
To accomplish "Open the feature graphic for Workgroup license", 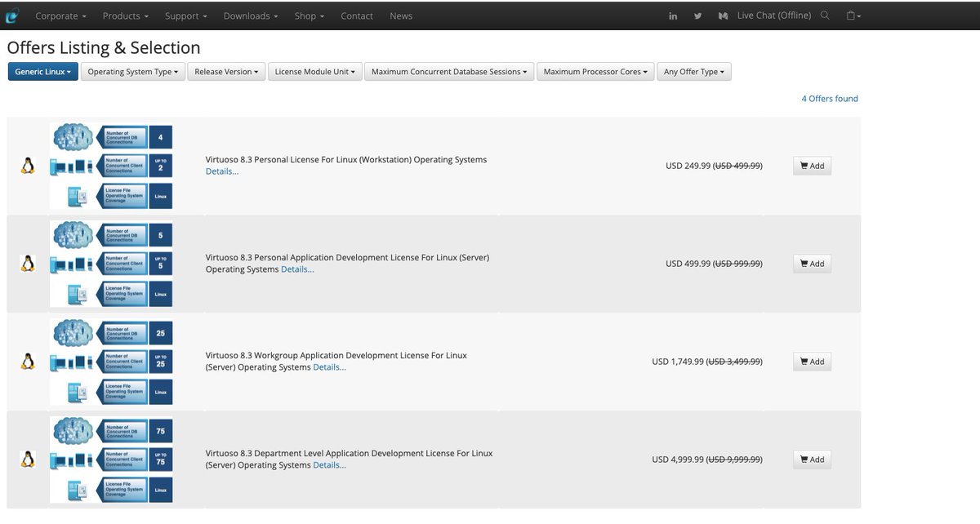I will [x=111, y=362].
